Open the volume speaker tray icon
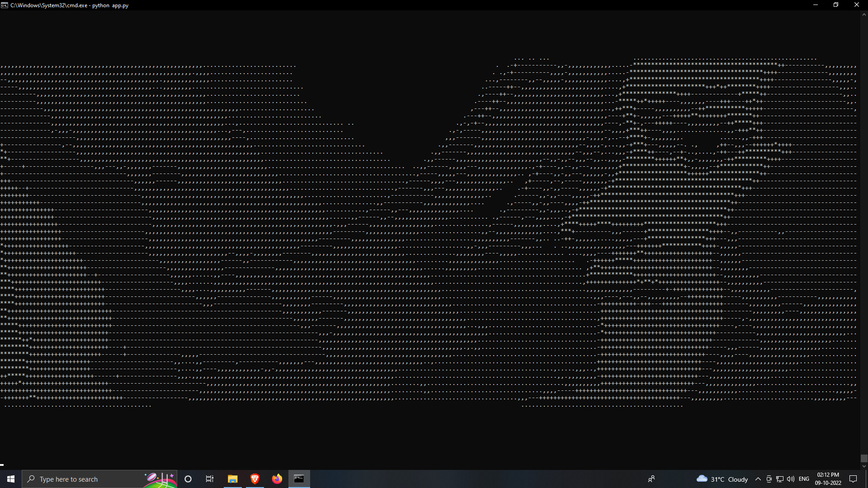Image resolution: width=868 pixels, height=488 pixels. 791,479
